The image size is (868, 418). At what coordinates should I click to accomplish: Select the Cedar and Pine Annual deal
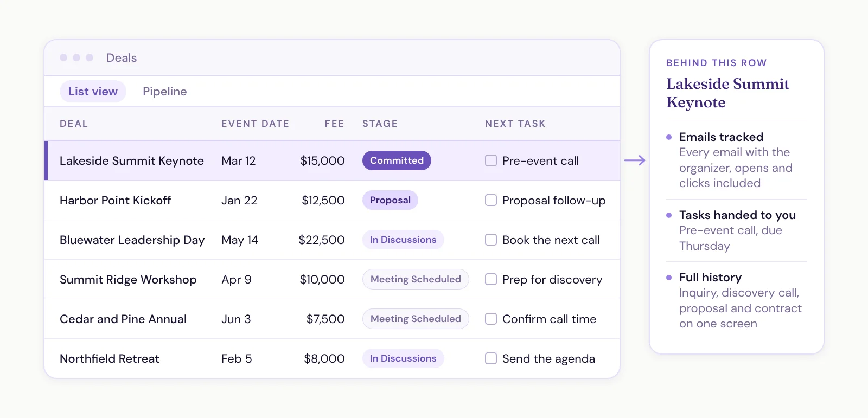pos(123,319)
